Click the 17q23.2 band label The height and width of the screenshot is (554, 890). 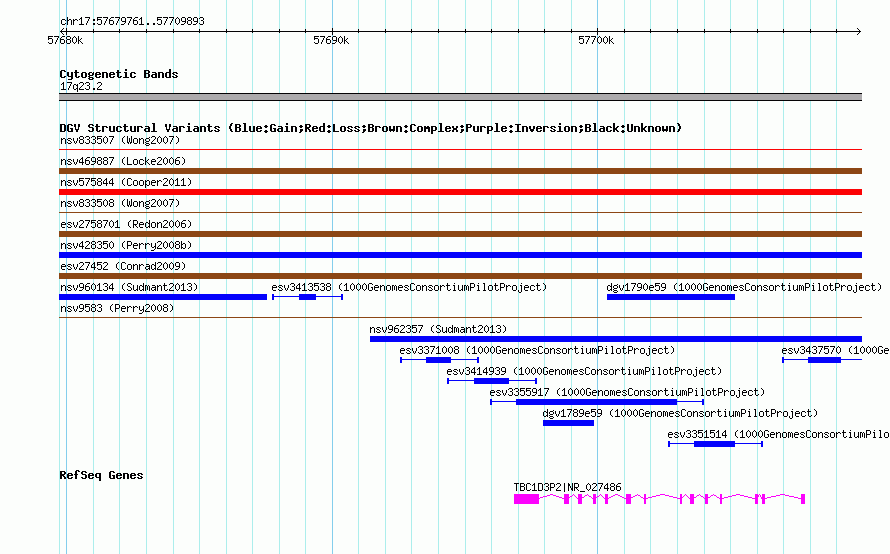tap(81, 86)
